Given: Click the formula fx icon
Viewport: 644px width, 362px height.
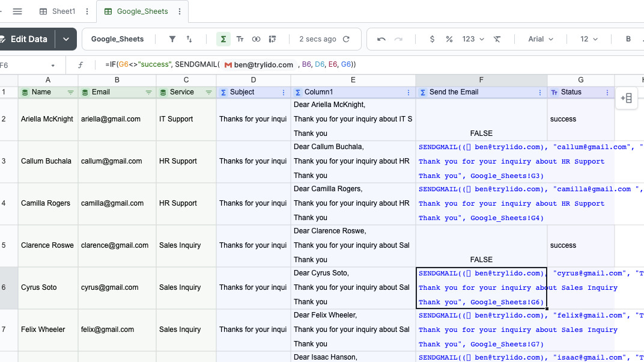Looking at the screenshot, I should tap(80, 65).
